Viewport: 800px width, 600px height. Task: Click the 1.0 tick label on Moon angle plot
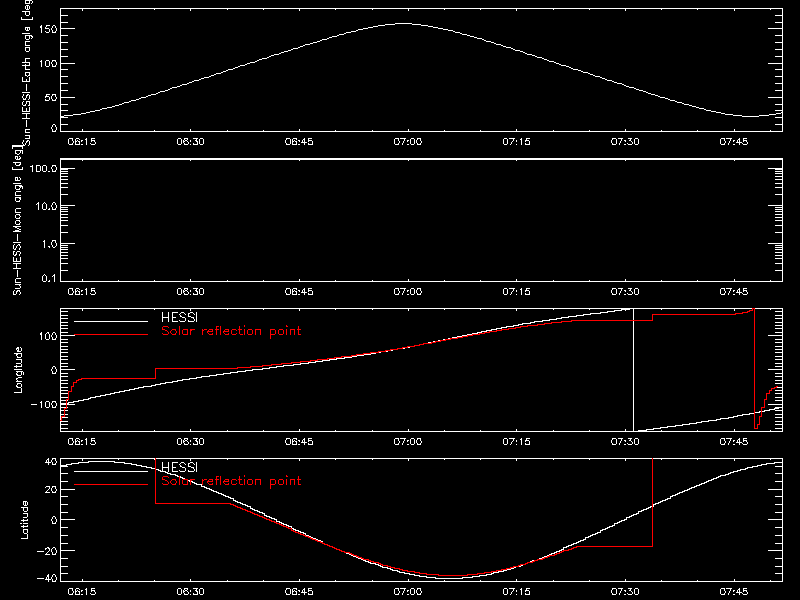click(49, 244)
